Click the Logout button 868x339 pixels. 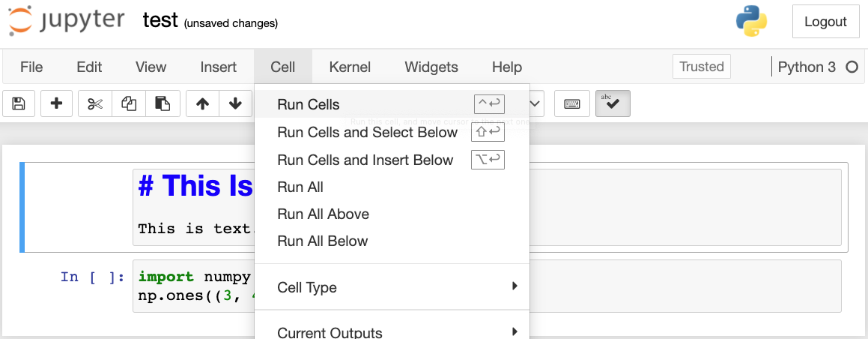[x=825, y=22]
